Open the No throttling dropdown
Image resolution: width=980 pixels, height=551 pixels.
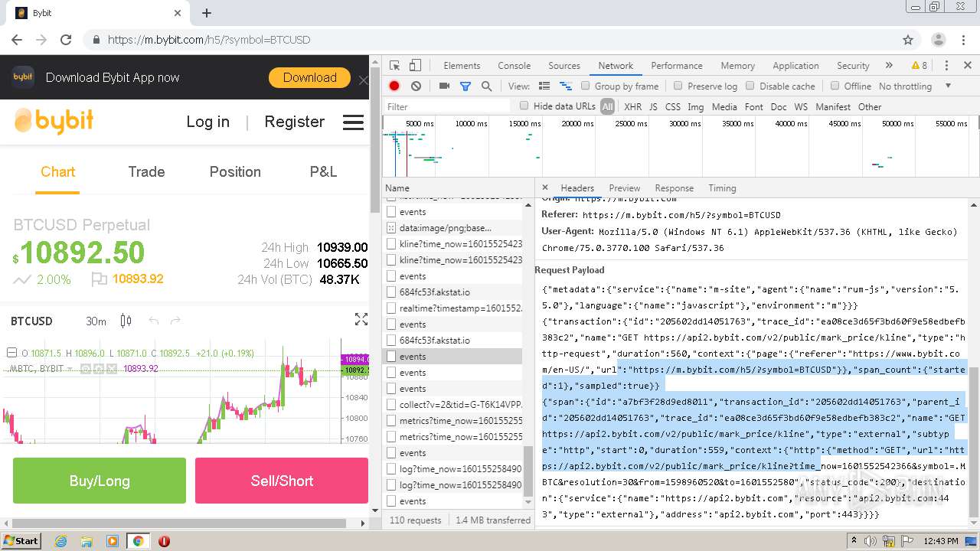(915, 86)
